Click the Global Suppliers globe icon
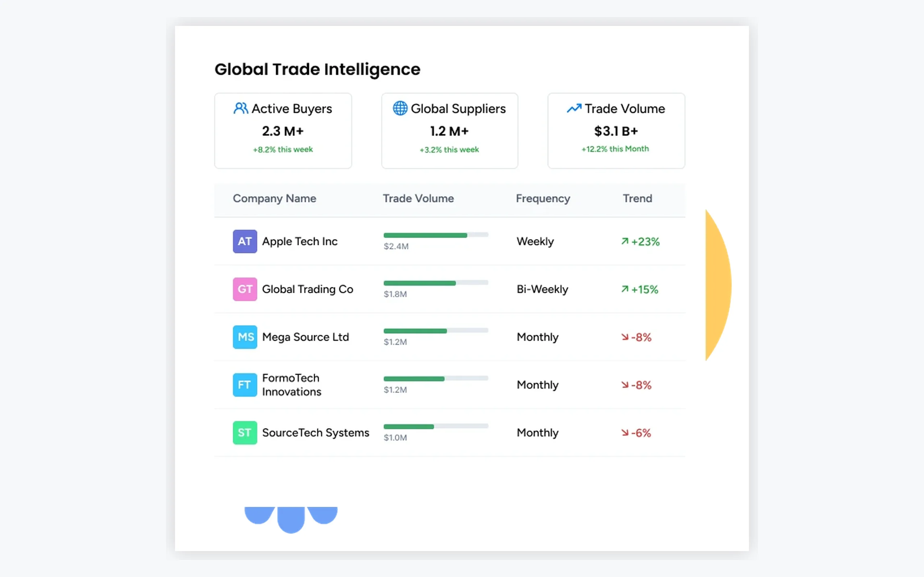924x577 pixels. pos(400,109)
